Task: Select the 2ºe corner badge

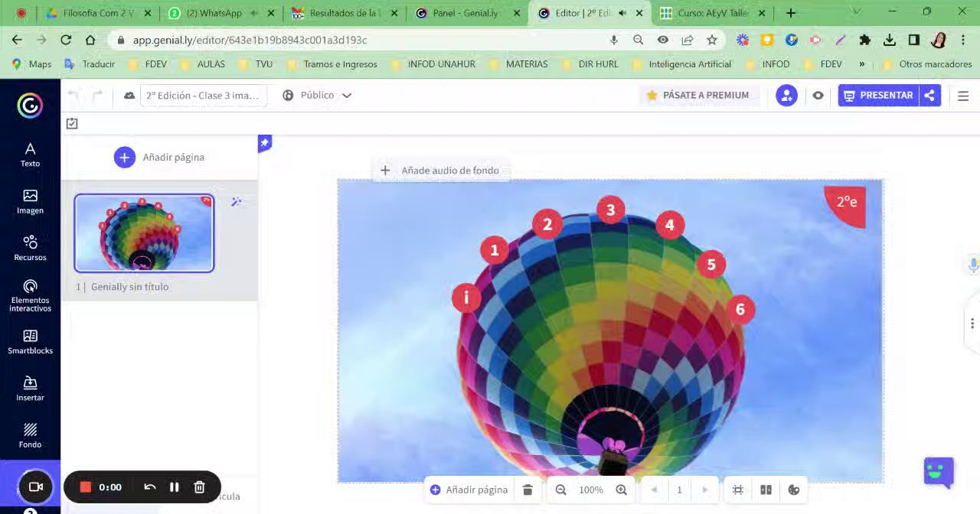Action: pyautogui.click(x=845, y=205)
